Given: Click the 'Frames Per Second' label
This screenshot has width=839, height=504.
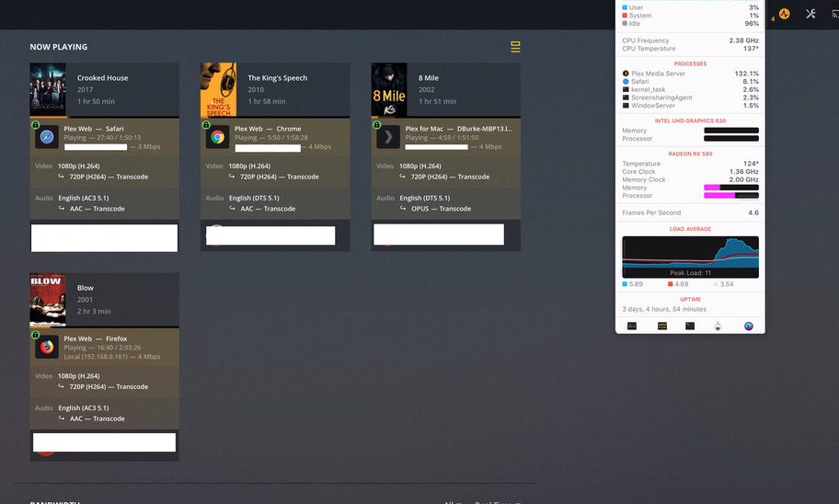Looking at the screenshot, I should click(x=651, y=213).
